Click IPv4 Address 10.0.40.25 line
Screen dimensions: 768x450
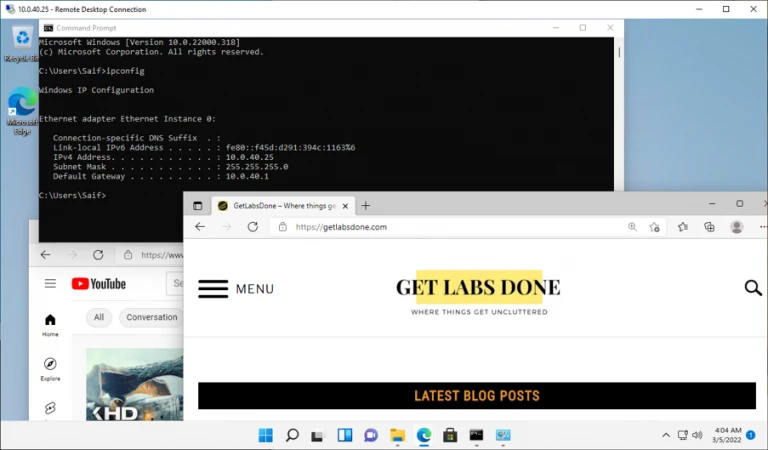[163, 157]
